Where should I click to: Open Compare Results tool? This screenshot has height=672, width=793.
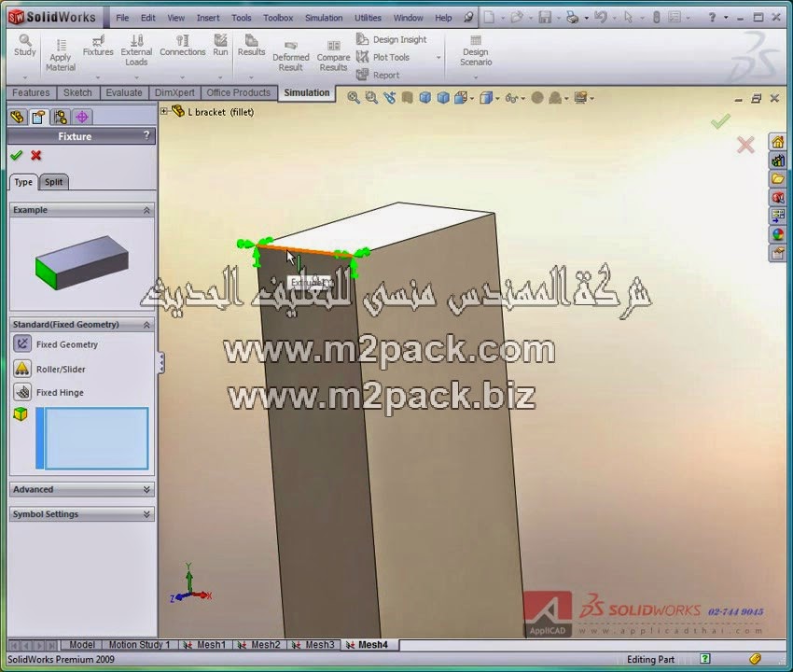(333, 56)
